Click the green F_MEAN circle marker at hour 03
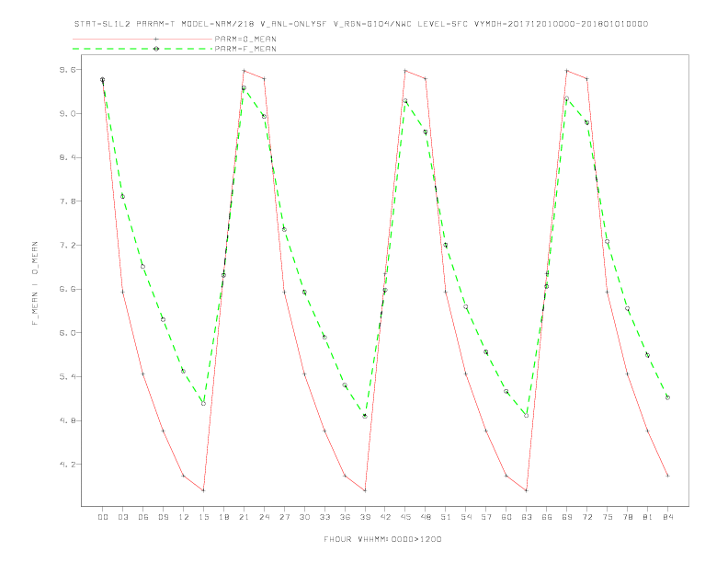This screenshot has height=563, width=728. click(122, 197)
